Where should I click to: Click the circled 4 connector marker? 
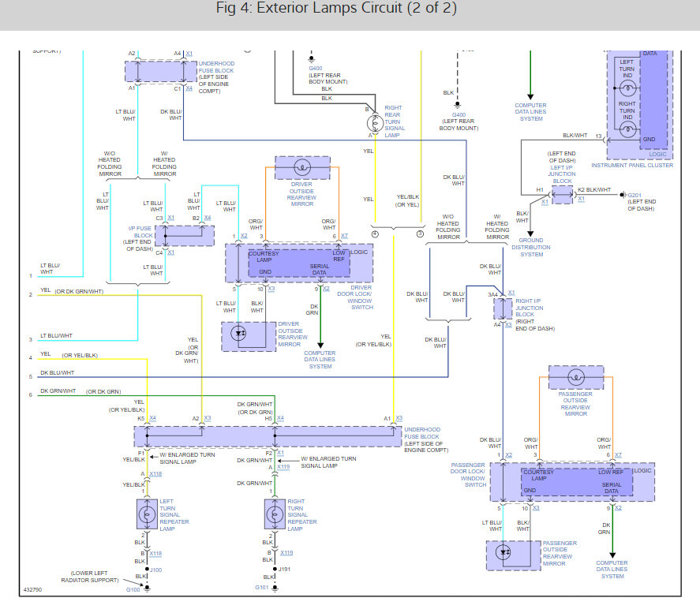click(375, 234)
